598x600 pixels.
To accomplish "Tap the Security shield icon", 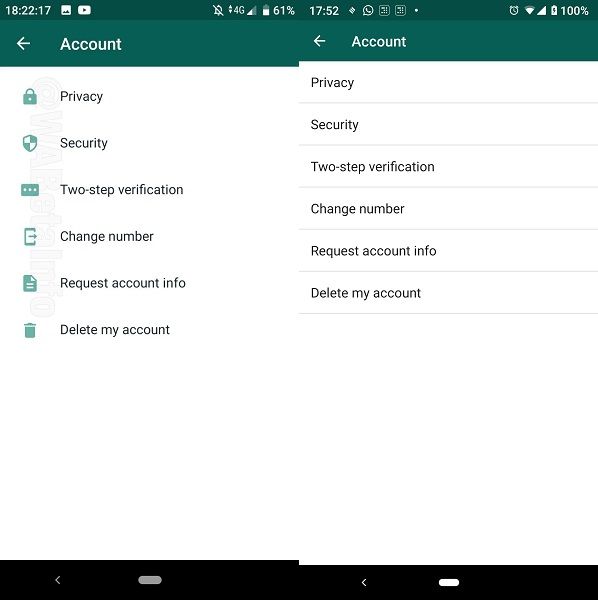I will [x=30, y=143].
